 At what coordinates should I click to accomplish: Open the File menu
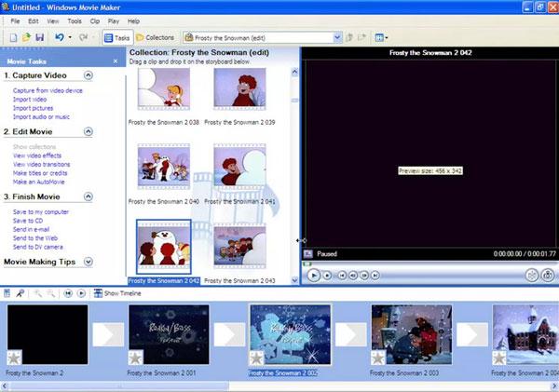pos(15,21)
